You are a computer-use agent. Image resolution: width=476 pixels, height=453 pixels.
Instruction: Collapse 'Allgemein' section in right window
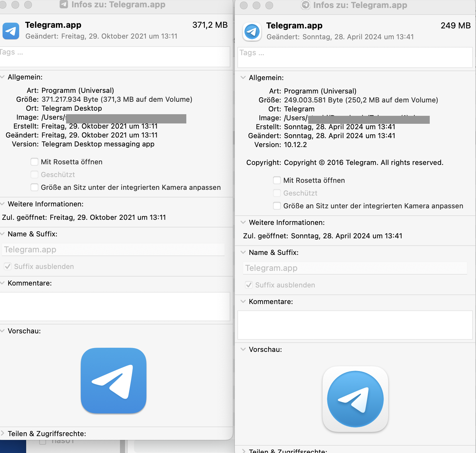tap(243, 78)
